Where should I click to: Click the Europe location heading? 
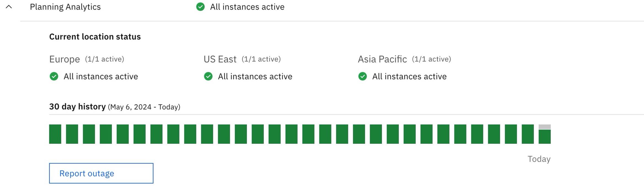click(65, 59)
